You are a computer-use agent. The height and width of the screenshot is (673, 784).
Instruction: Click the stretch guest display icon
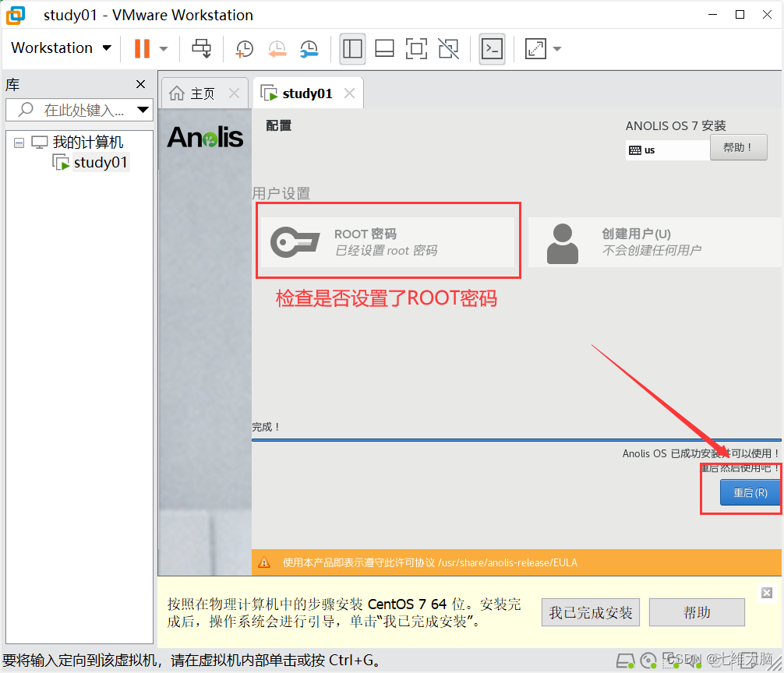[535, 49]
